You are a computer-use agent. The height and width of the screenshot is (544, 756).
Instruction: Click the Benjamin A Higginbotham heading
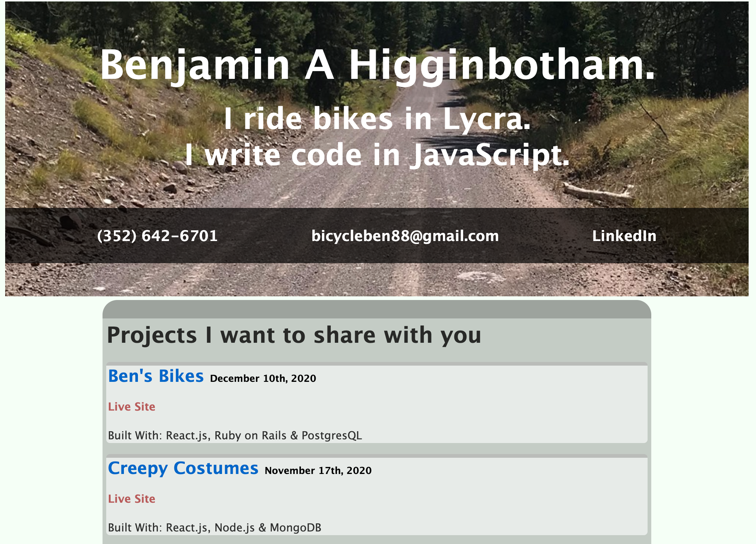(377, 65)
